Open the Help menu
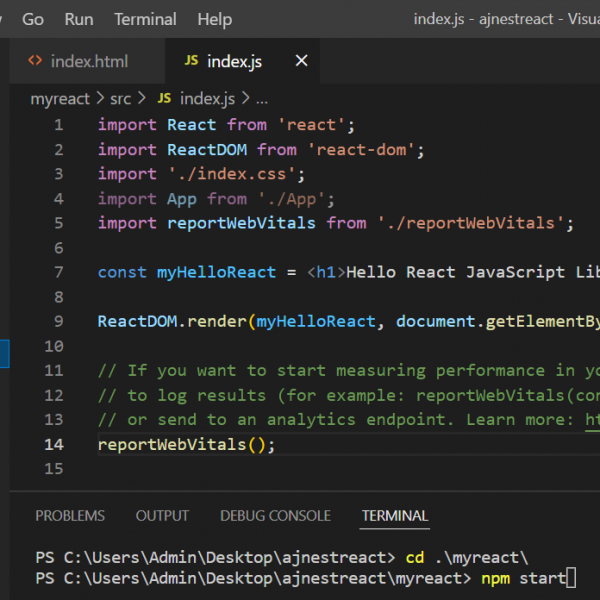The width and height of the screenshot is (600, 600). 214,19
